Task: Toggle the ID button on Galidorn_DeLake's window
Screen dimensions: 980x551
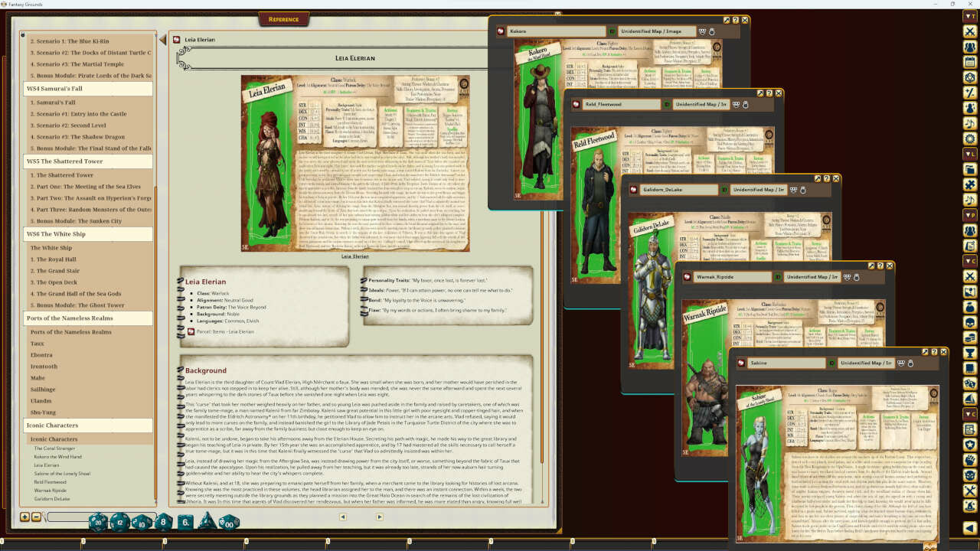Action: pyautogui.click(x=724, y=190)
